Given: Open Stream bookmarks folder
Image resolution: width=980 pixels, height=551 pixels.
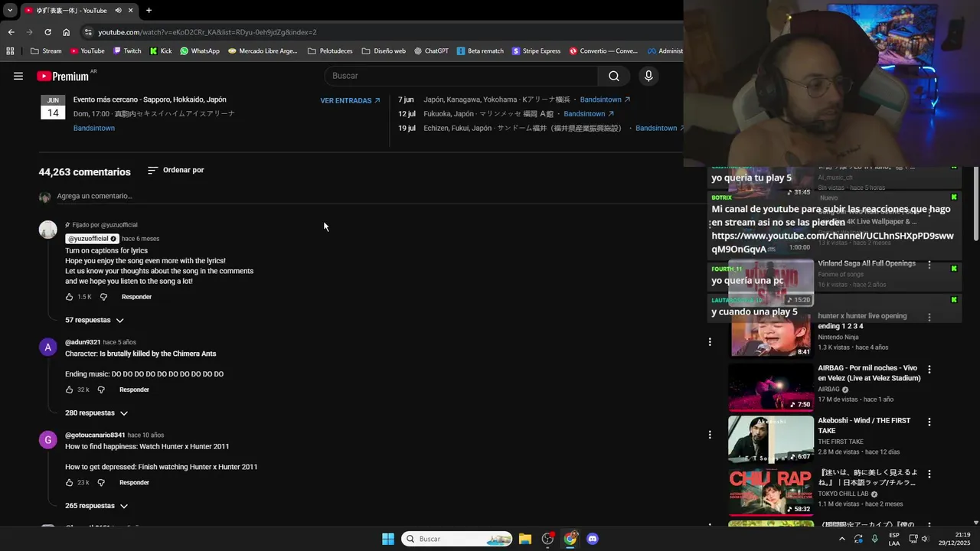Looking at the screenshot, I should (46, 51).
